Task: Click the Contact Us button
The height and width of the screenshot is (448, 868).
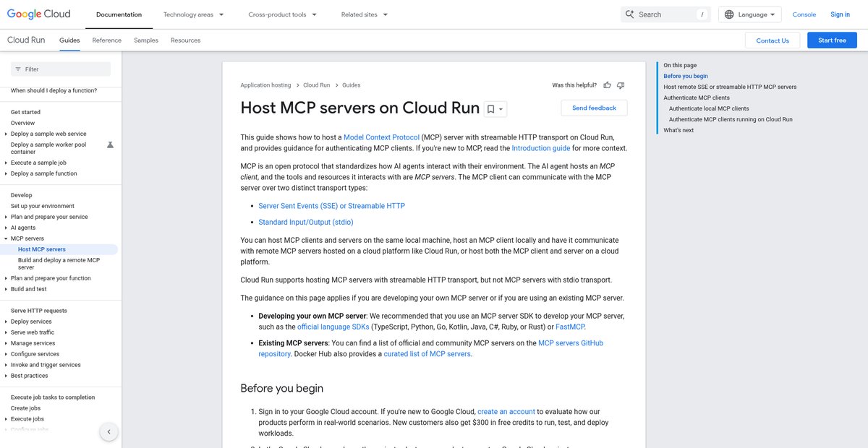Action: coord(773,40)
